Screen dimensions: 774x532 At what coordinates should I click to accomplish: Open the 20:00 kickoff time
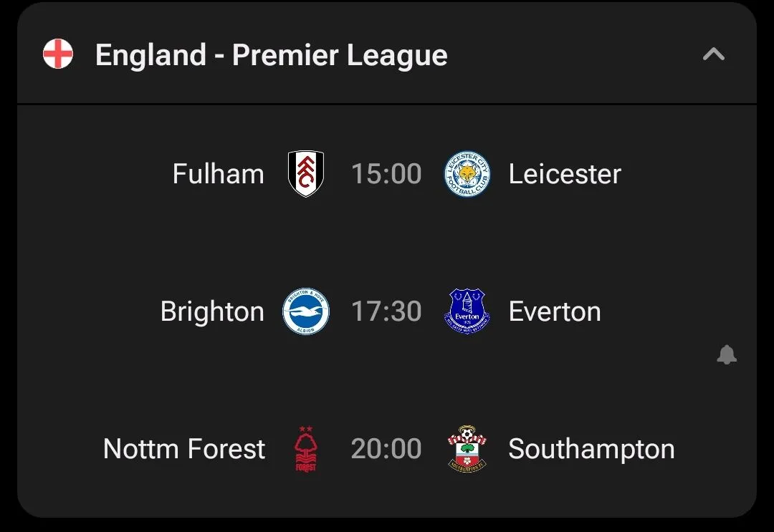click(x=386, y=449)
